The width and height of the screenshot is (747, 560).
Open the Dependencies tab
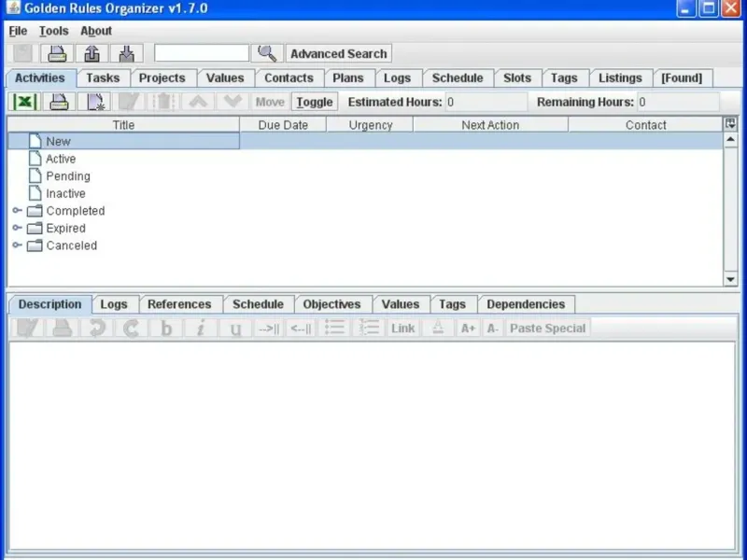pos(526,304)
